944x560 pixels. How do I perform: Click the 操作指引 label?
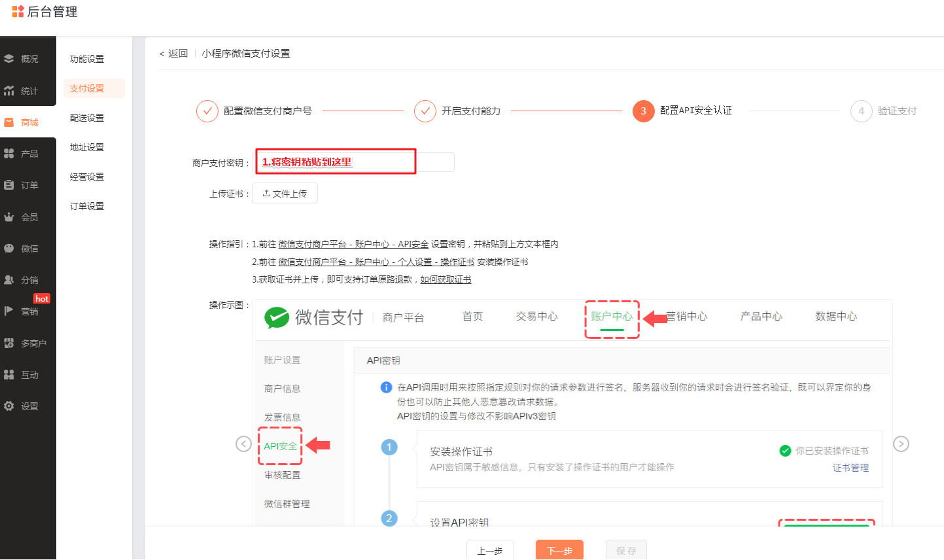pyautogui.click(x=229, y=244)
